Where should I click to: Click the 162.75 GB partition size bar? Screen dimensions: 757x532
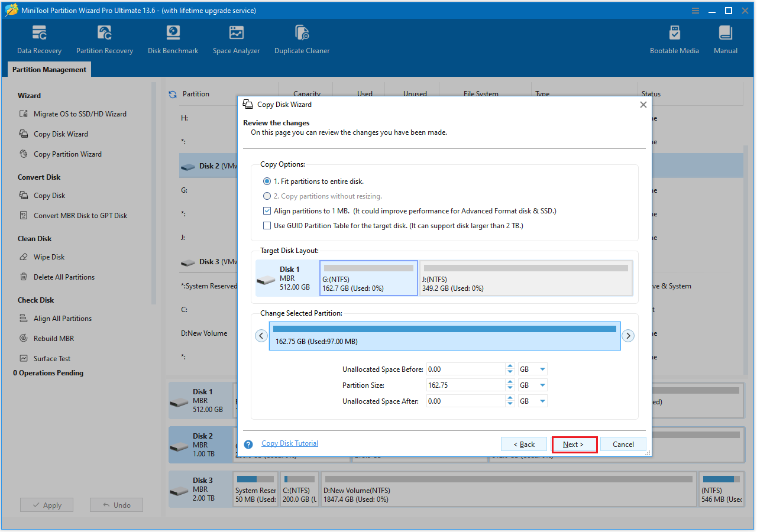[445, 336]
